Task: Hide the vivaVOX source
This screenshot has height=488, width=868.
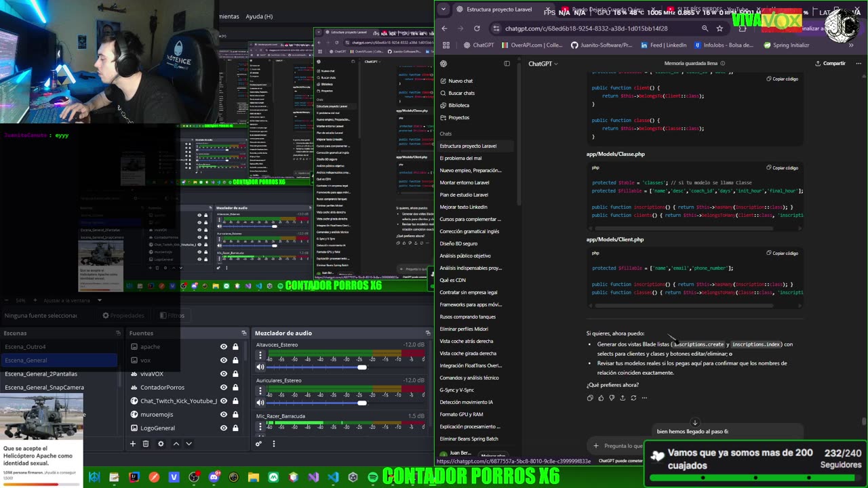Action: 224,373
